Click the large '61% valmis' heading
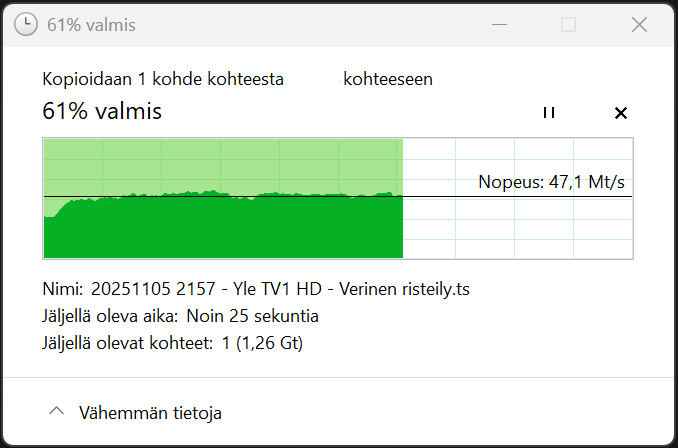Viewport: 678px width, 448px height. pos(102,112)
